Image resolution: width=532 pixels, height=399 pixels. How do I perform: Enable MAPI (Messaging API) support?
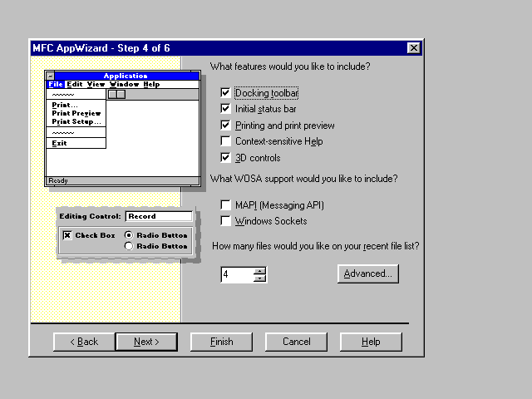[226, 204]
